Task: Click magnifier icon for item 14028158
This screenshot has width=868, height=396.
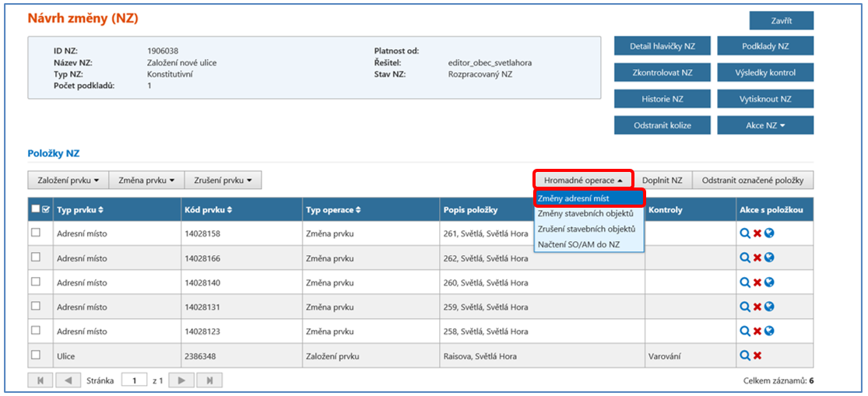Action: click(x=744, y=233)
